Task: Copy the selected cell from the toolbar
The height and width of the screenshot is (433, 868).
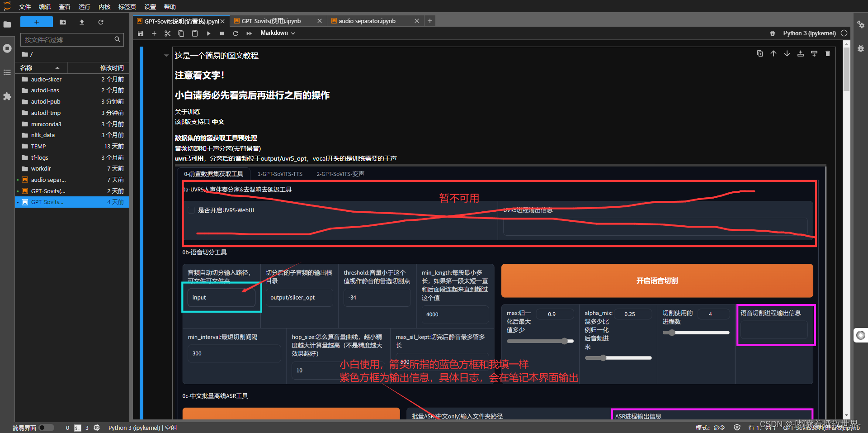Action: [x=181, y=33]
